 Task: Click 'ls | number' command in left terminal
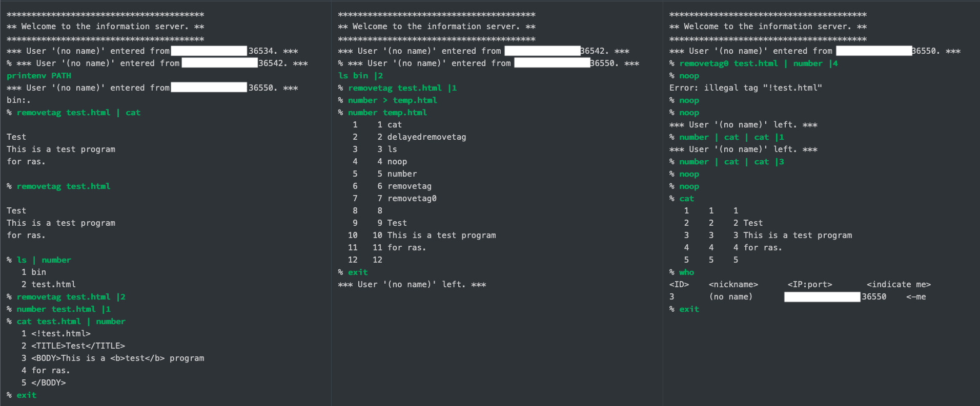[44, 260]
